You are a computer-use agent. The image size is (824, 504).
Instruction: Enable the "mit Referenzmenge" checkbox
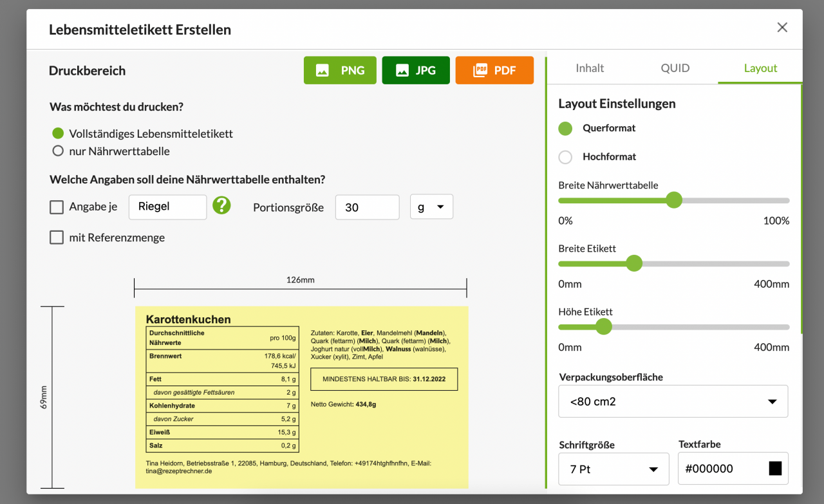(x=57, y=237)
